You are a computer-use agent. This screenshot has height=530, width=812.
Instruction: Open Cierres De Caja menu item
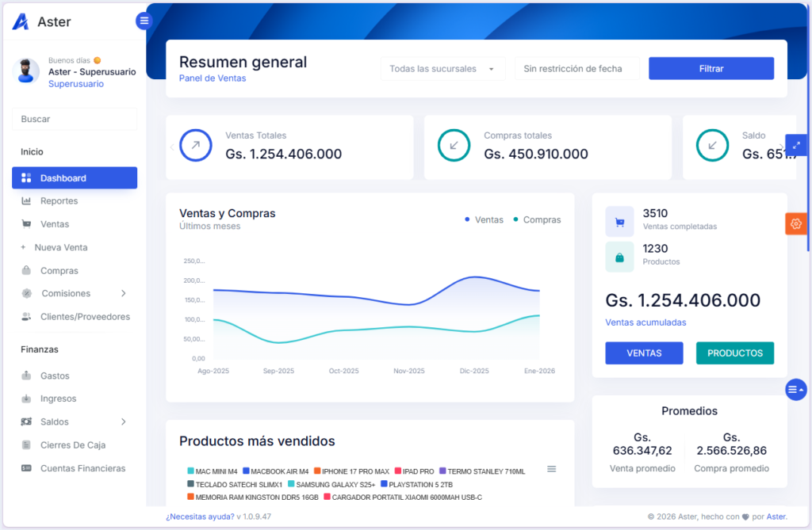(x=72, y=445)
